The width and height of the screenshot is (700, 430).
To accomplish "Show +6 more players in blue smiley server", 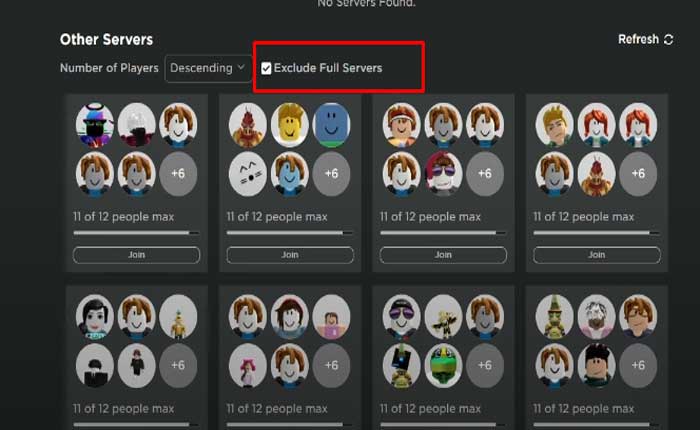I will (331, 174).
